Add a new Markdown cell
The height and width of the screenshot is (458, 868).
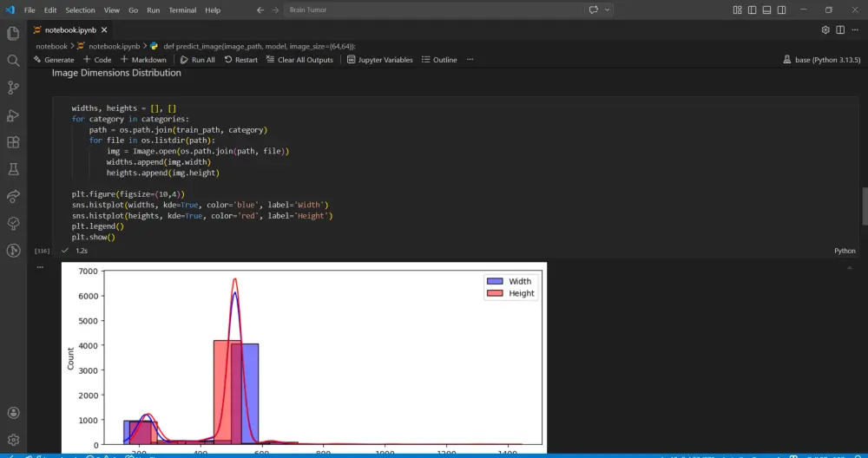pos(143,60)
